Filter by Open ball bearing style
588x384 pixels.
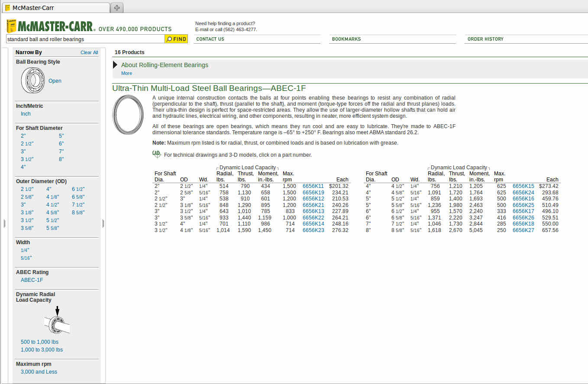pos(55,81)
